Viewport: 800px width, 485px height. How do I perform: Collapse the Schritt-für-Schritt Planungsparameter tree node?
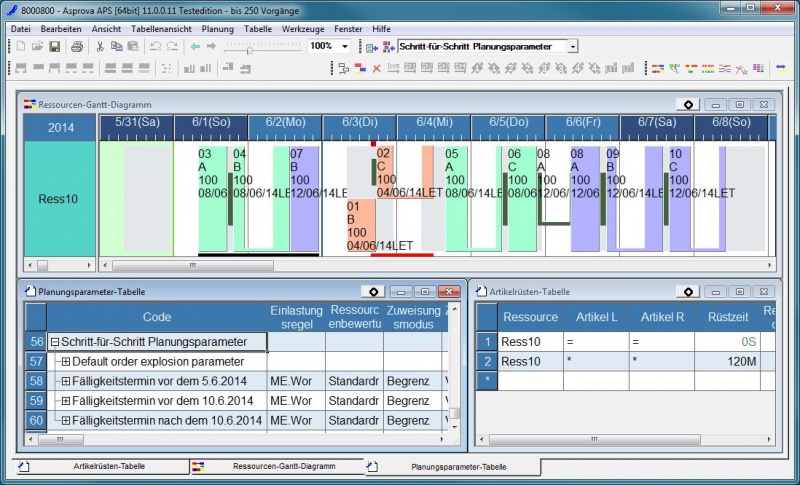pyautogui.click(x=55, y=342)
